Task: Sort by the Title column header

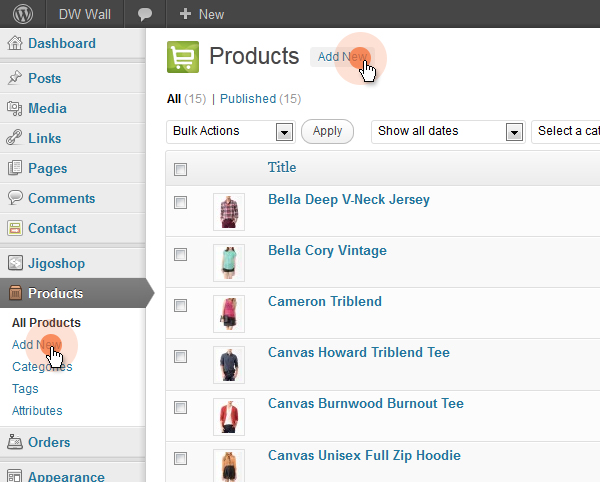Action: 282,167
